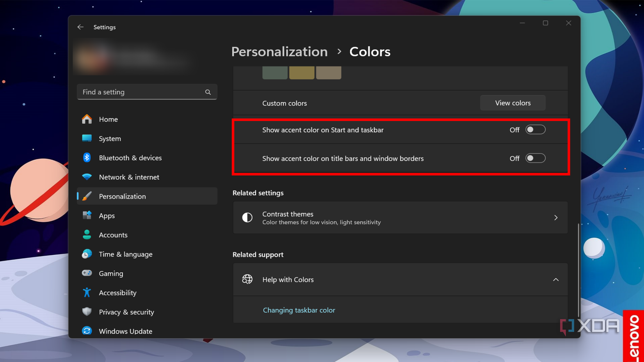Open the Changing taskbar color link
The image size is (644, 362).
[299, 310]
